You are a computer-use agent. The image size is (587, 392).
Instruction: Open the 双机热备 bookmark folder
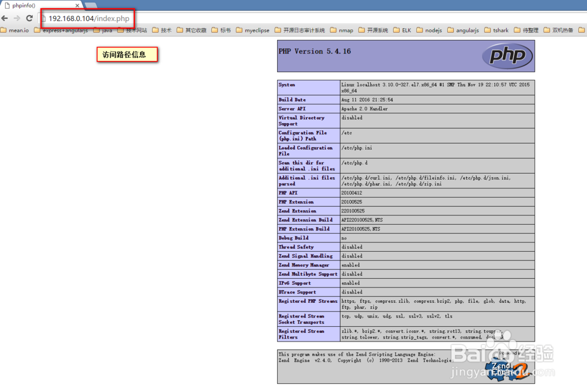point(559,31)
